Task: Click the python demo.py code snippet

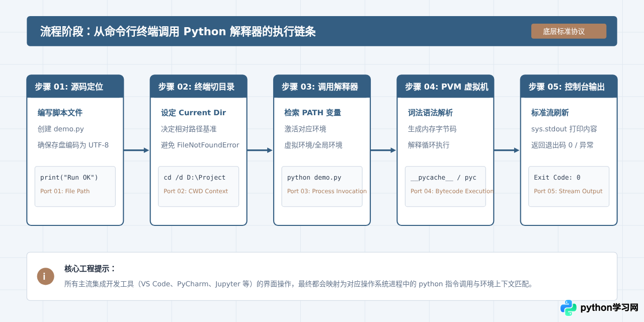Action: 314,178
